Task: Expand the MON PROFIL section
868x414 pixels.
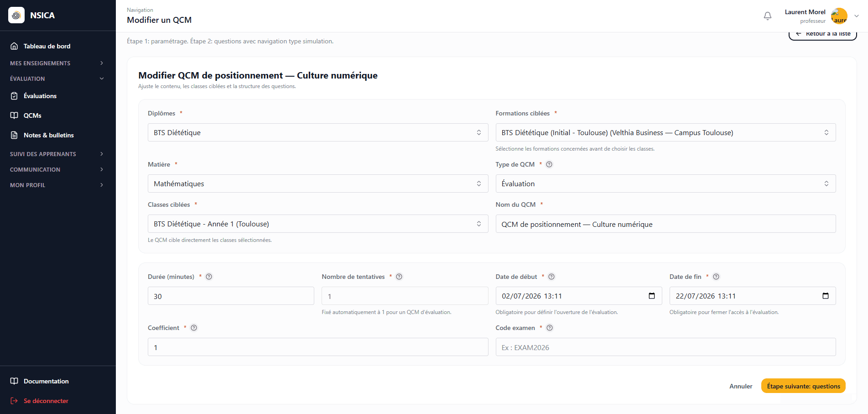Action: [x=57, y=185]
